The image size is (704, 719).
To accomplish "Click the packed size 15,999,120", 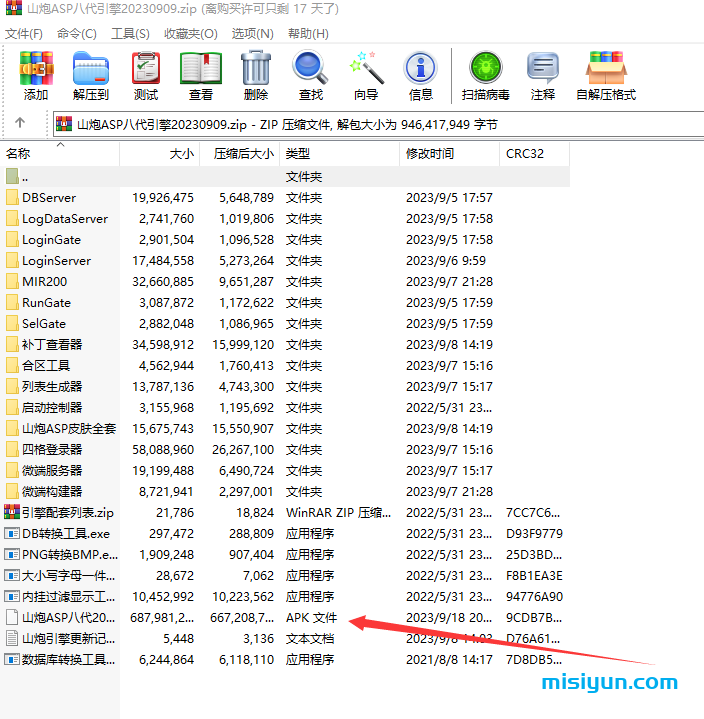I will click(x=243, y=345).
